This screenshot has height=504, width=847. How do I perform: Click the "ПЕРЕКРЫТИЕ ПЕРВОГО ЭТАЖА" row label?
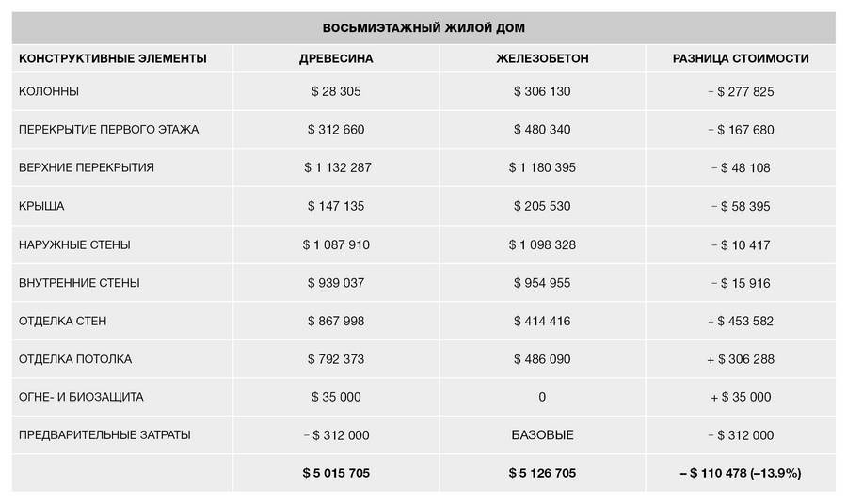pos(108,130)
